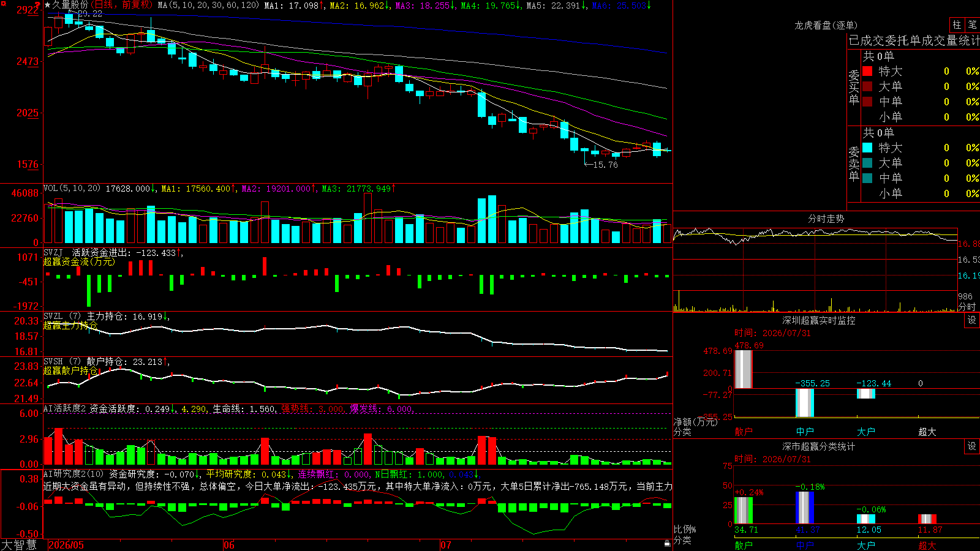980x551 pixels.
Task: Click the 深市超赢分类统计 panel title
Action: pos(819,446)
